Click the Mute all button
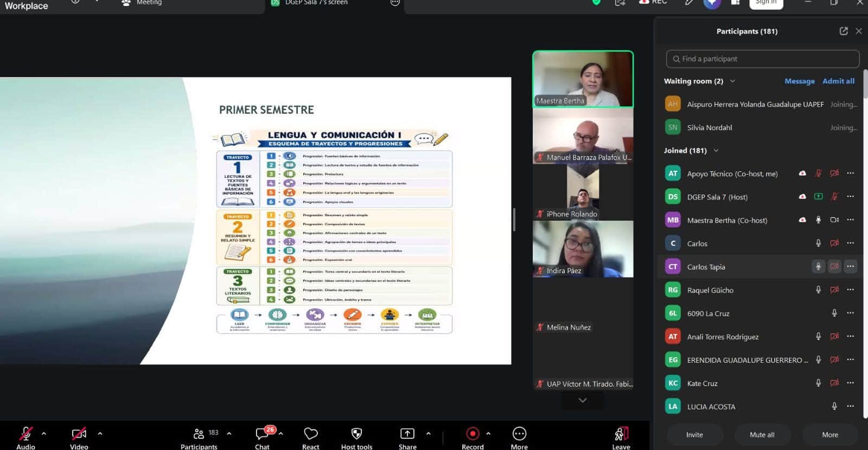The image size is (868, 450). (x=762, y=434)
